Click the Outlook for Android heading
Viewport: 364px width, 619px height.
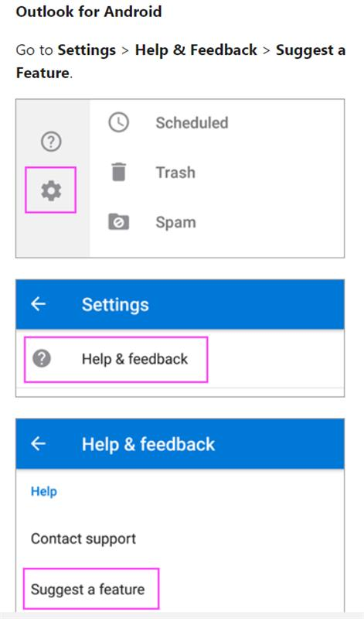click(x=89, y=12)
